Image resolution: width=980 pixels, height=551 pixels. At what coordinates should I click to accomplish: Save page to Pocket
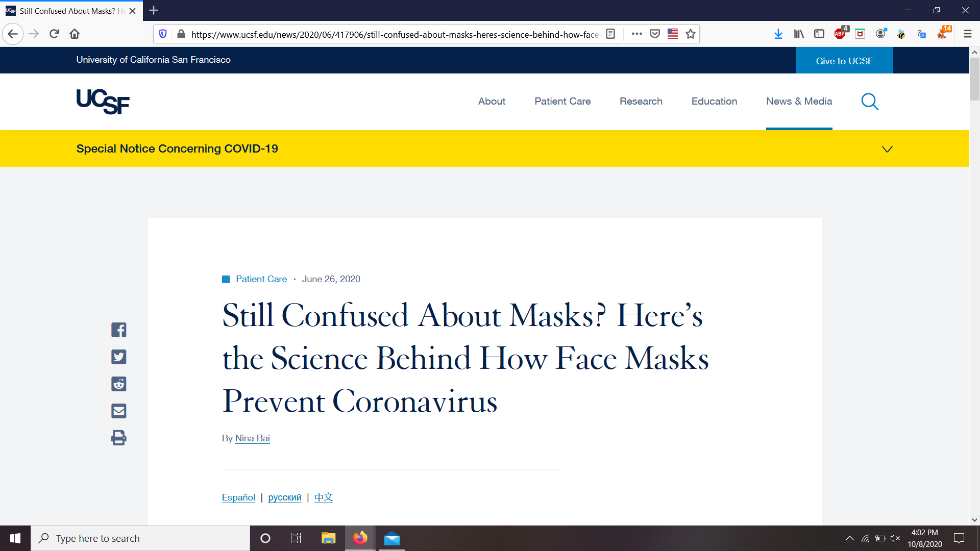click(x=655, y=34)
